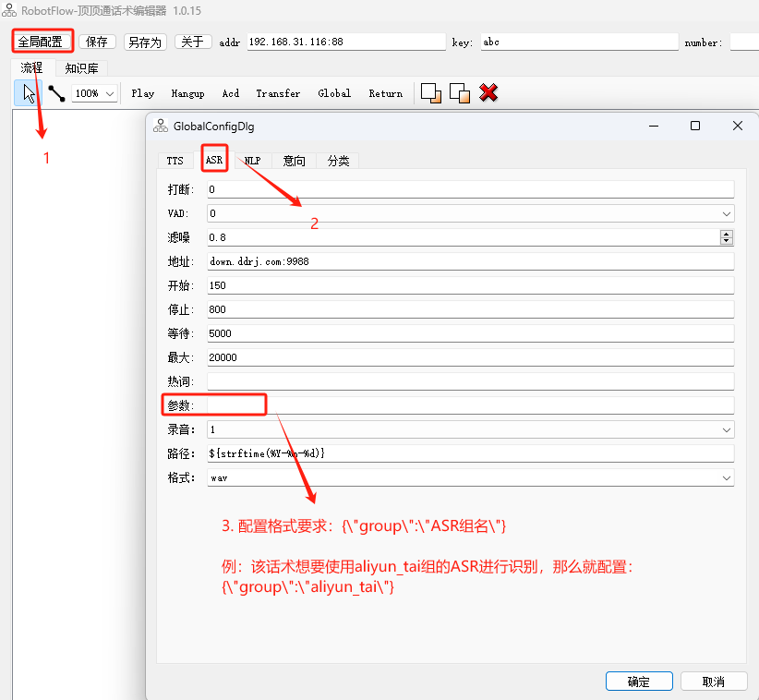The width and height of the screenshot is (759, 700).
Task: Add a Play node from toolbar
Action: (143, 93)
